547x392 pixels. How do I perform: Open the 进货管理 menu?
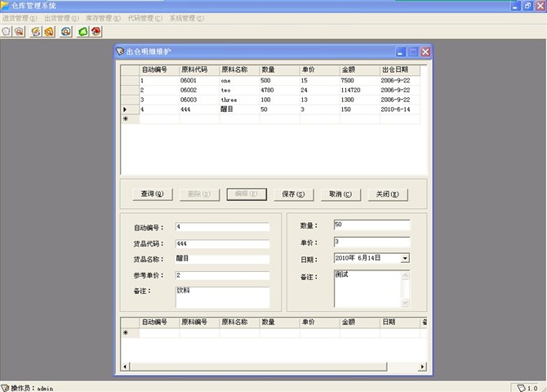20,18
